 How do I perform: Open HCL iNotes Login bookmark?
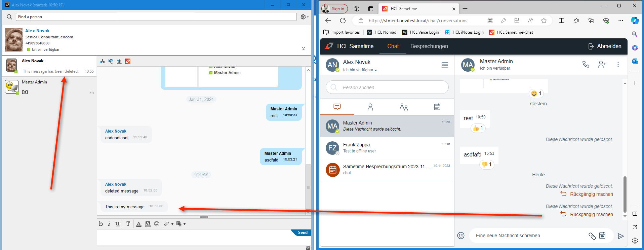click(x=464, y=32)
